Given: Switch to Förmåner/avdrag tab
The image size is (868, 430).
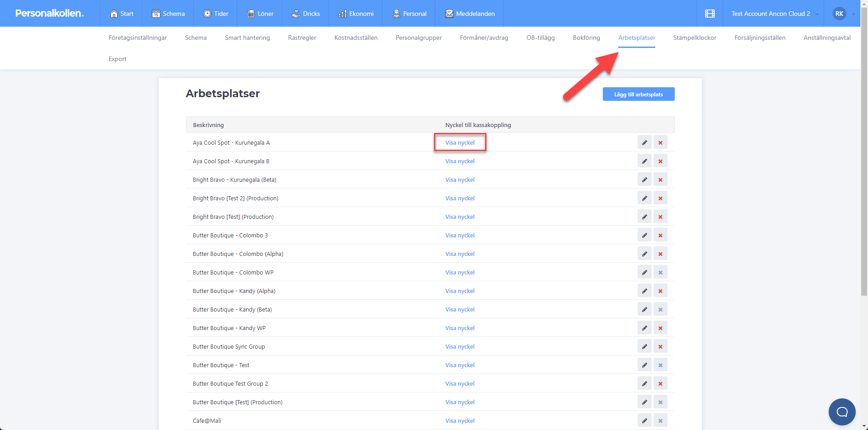Looking at the screenshot, I should [484, 38].
